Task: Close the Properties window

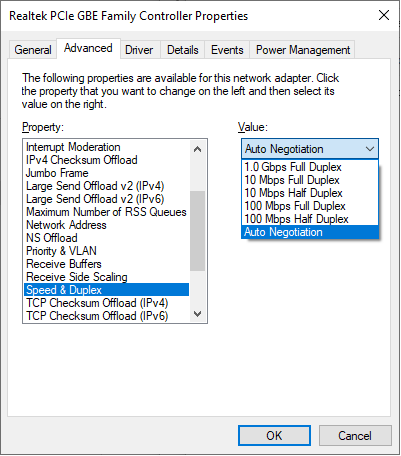Action: [384, 15]
